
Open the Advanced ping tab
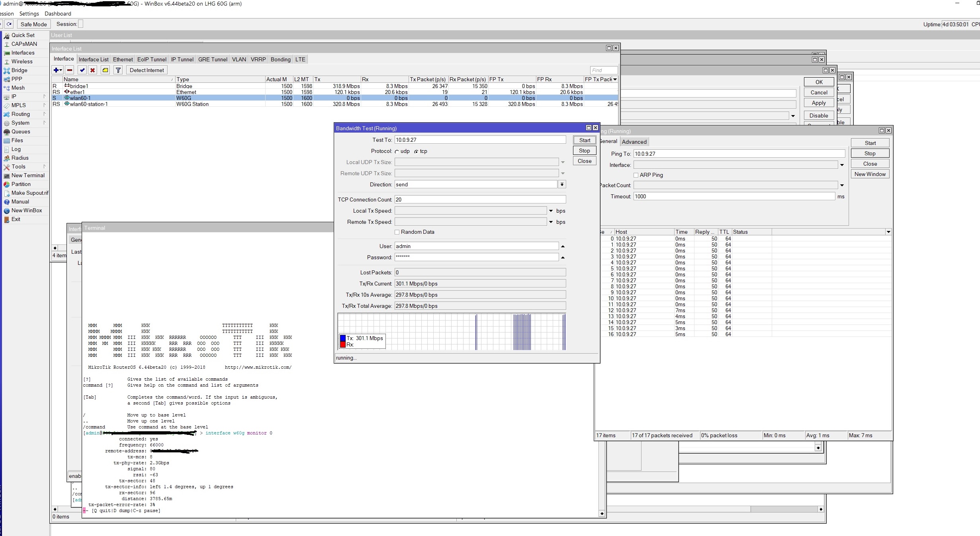634,142
